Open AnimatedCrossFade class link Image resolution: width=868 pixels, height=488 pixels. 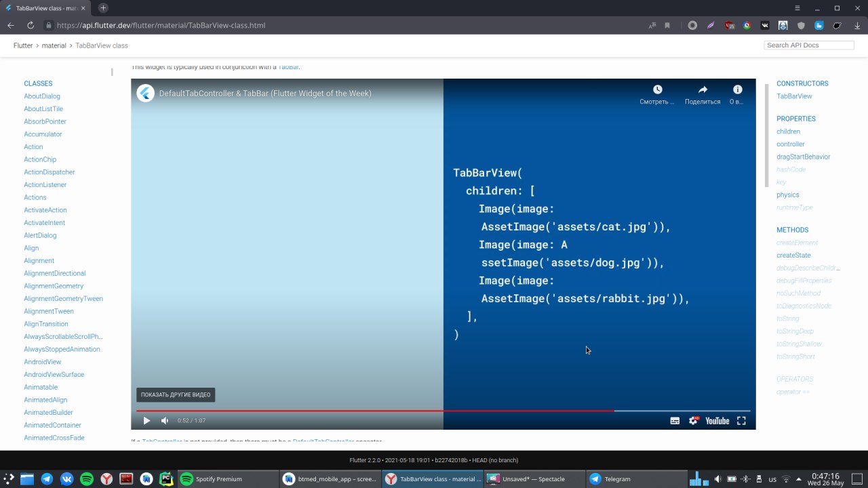tap(54, 438)
